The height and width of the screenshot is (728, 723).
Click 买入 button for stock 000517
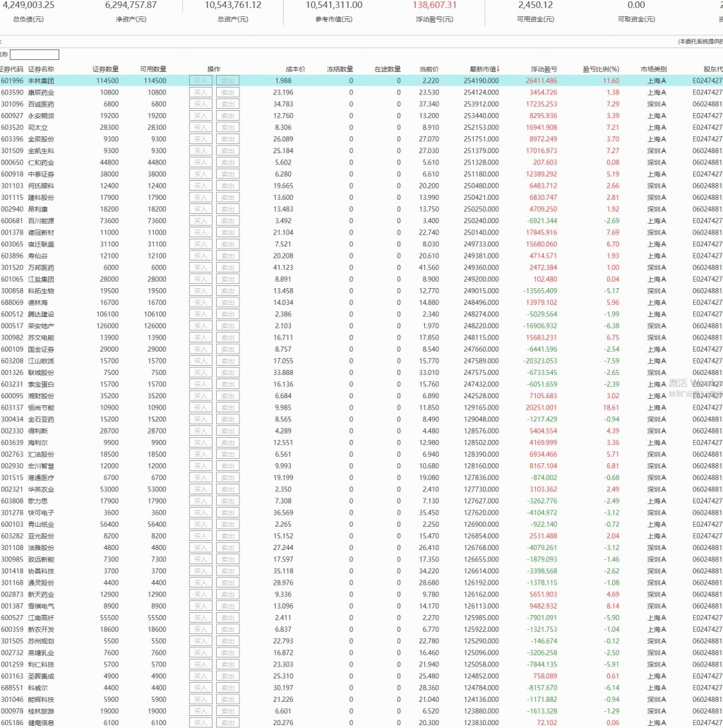(x=201, y=326)
